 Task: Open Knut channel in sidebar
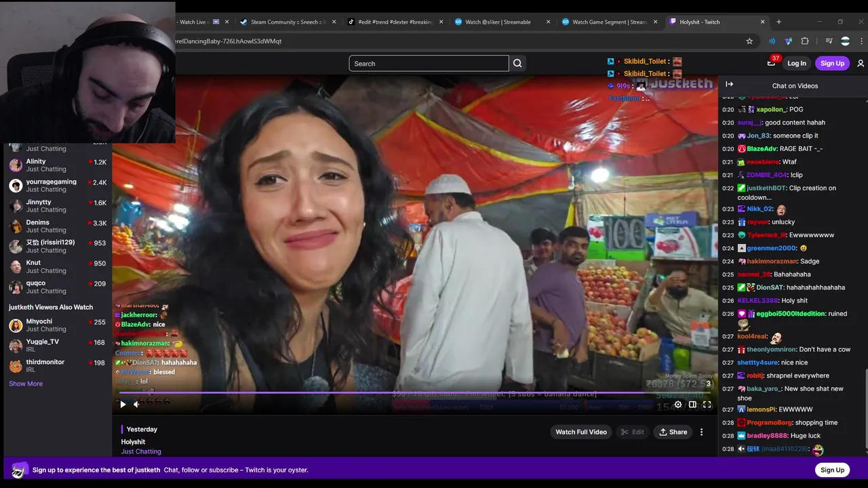[x=57, y=266]
